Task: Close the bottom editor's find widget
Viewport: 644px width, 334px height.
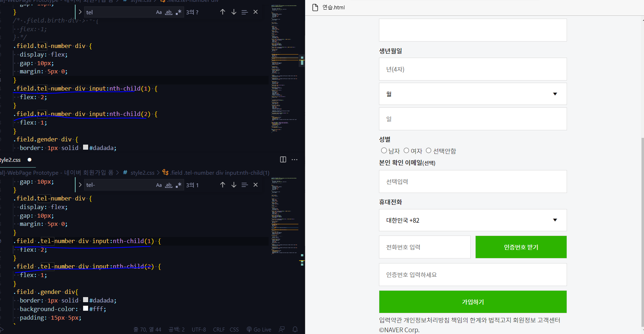Action: [255, 185]
